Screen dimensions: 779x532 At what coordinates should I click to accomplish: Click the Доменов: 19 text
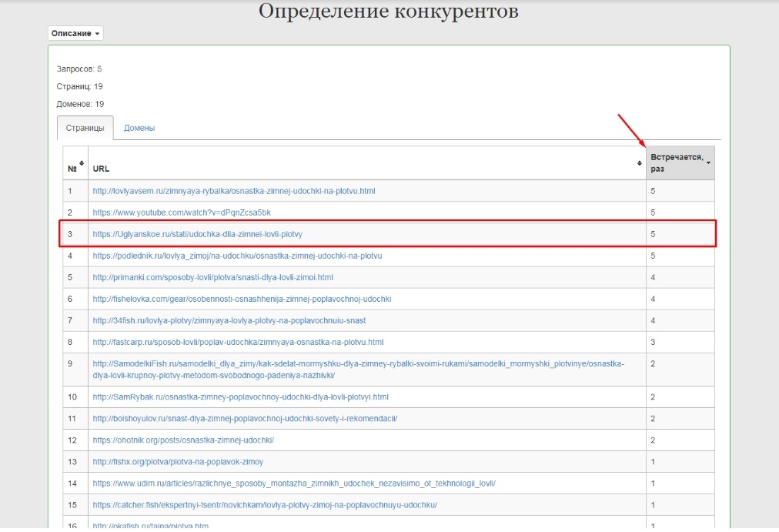click(x=80, y=104)
